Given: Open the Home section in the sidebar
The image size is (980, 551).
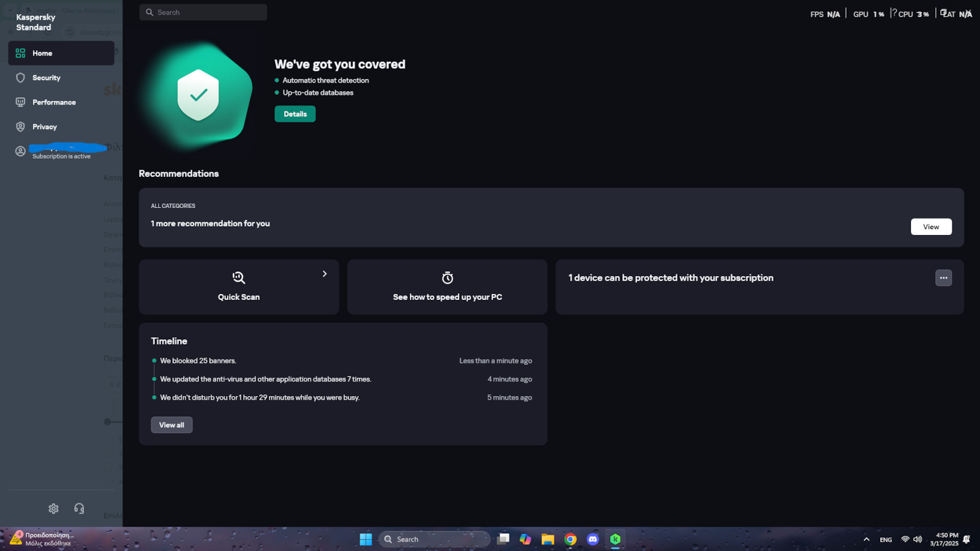Looking at the screenshot, I should click(61, 53).
